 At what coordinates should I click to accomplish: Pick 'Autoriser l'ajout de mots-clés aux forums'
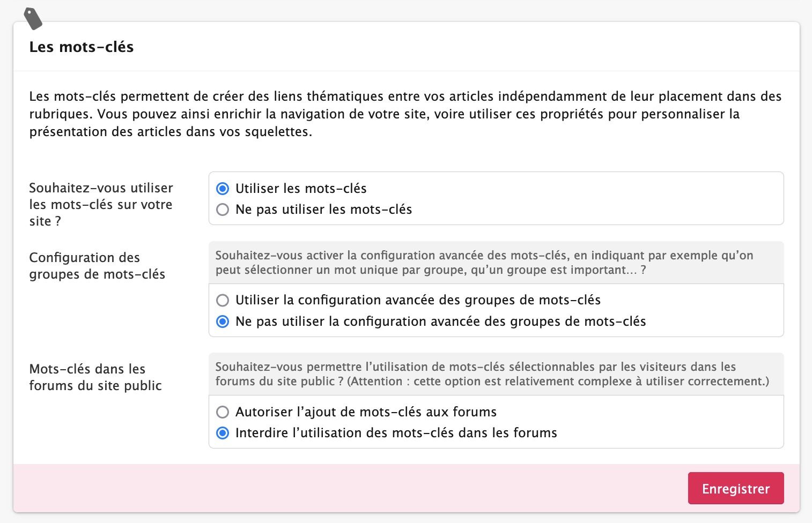point(223,412)
